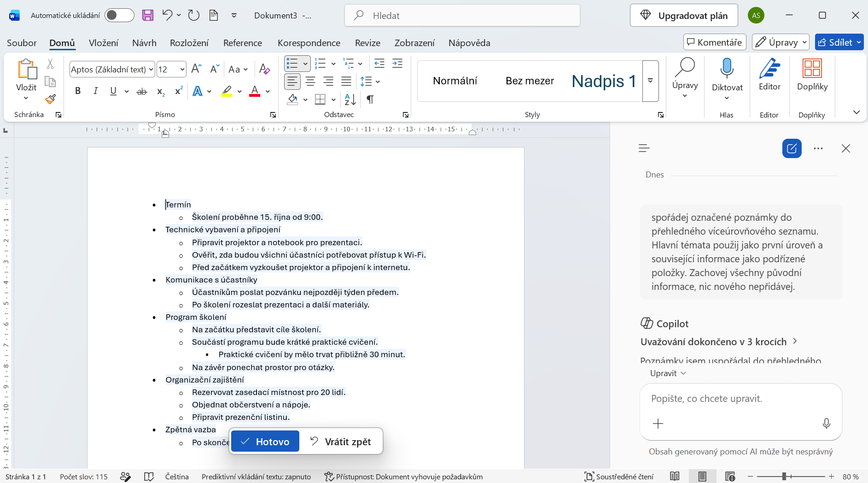Image resolution: width=868 pixels, height=483 pixels.
Task: Apply the Bez mezer style
Action: (x=530, y=81)
